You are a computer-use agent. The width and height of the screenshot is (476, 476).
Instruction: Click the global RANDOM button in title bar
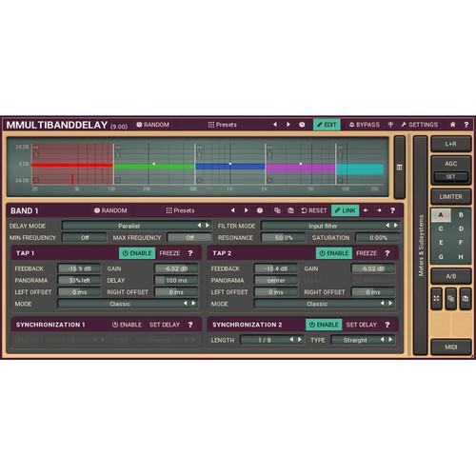[152, 125]
